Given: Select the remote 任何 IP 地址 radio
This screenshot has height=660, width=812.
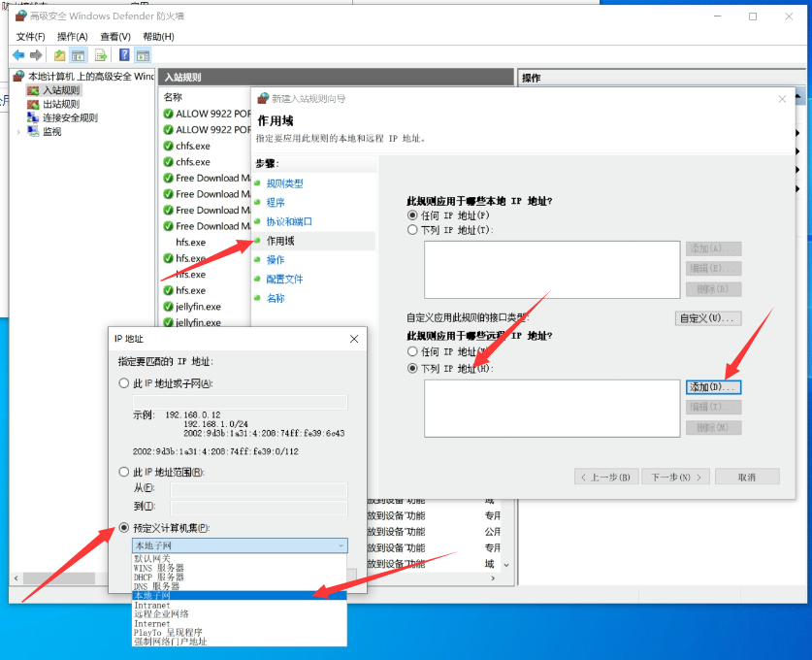Looking at the screenshot, I should (412, 351).
